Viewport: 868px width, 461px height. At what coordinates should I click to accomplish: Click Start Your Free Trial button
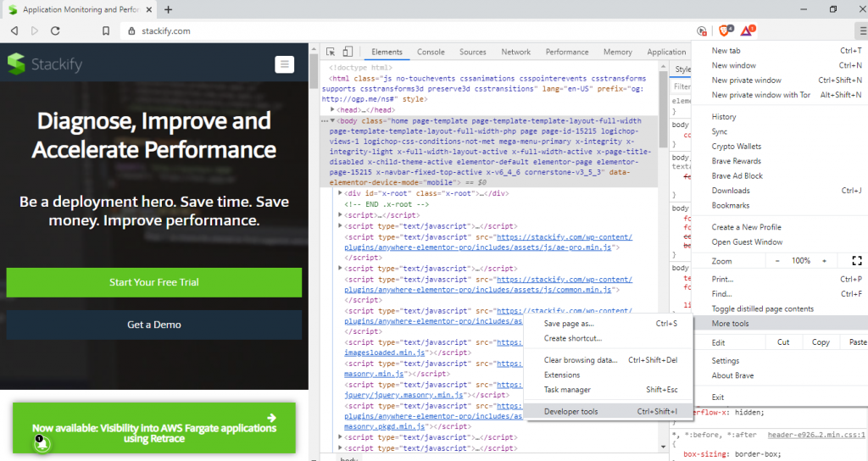coord(154,282)
